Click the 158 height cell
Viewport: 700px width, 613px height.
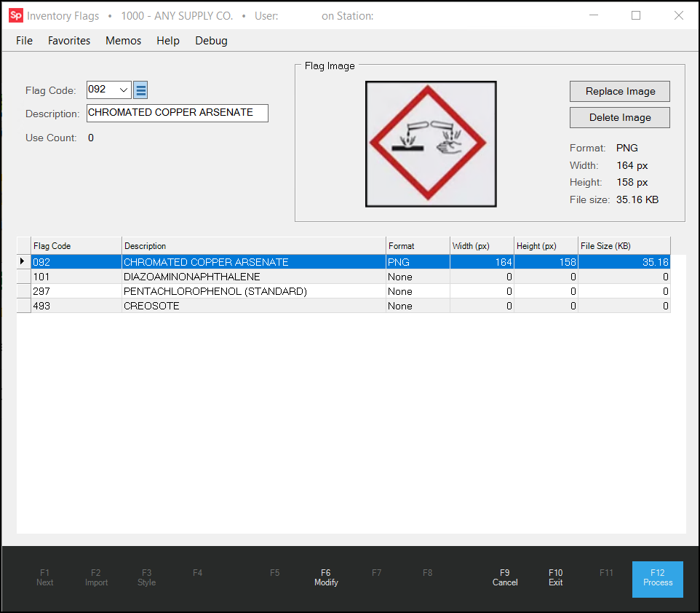[546, 262]
